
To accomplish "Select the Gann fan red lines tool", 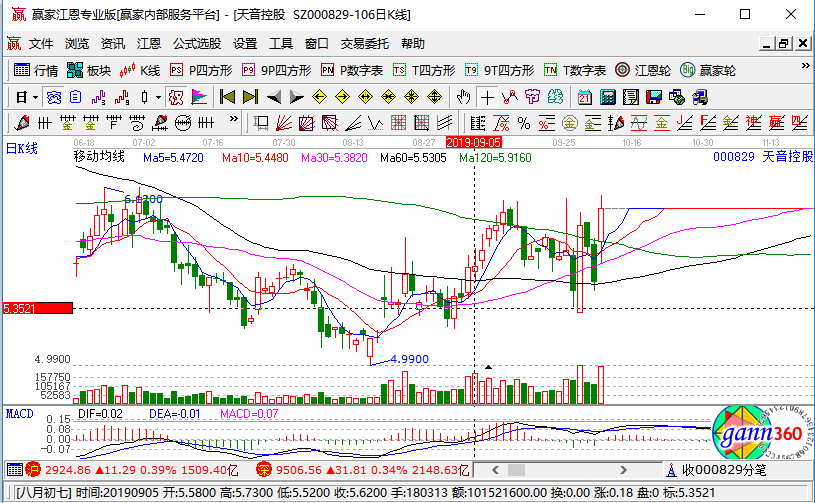I will 283,123.
